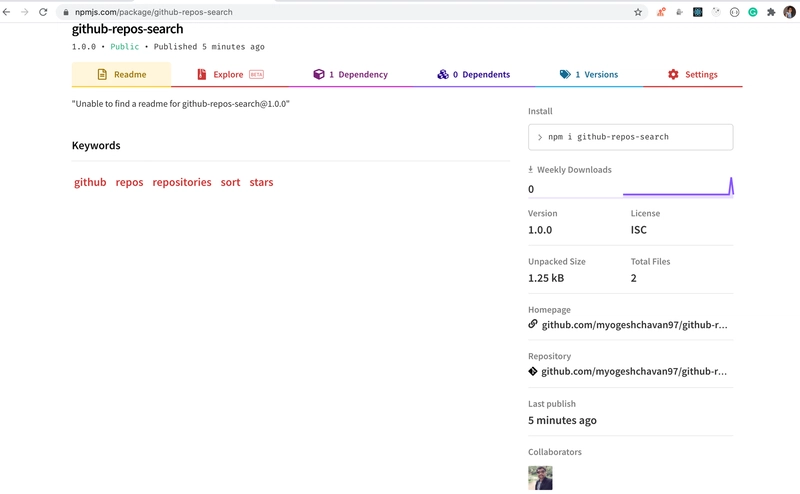Click the ISC license value

(x=638, y=230)
